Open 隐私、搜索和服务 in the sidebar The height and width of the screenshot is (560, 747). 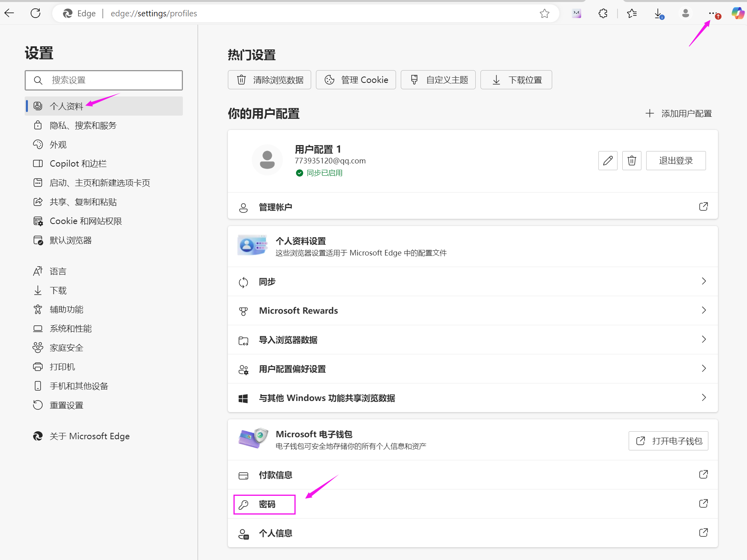83,125
